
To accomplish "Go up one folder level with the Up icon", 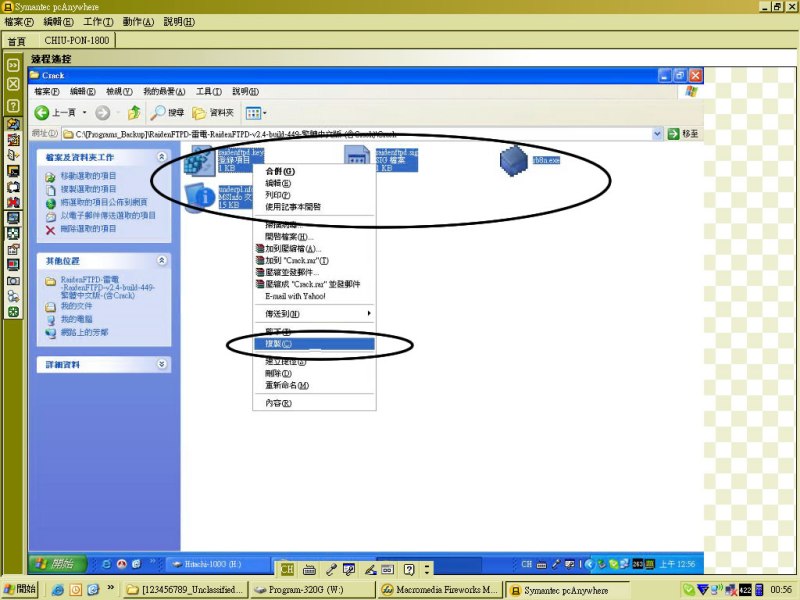I will click(x=134, y=112).
